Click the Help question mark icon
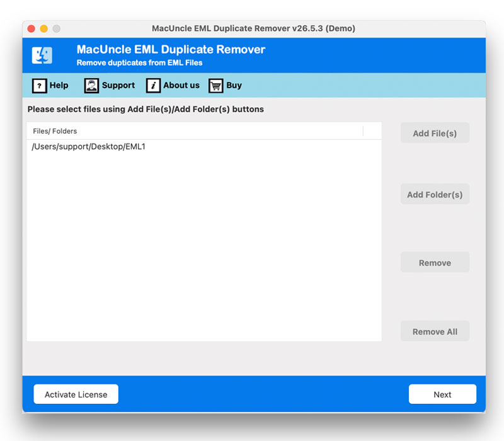This screenshot has width=504, height=441. pos(39,86)
